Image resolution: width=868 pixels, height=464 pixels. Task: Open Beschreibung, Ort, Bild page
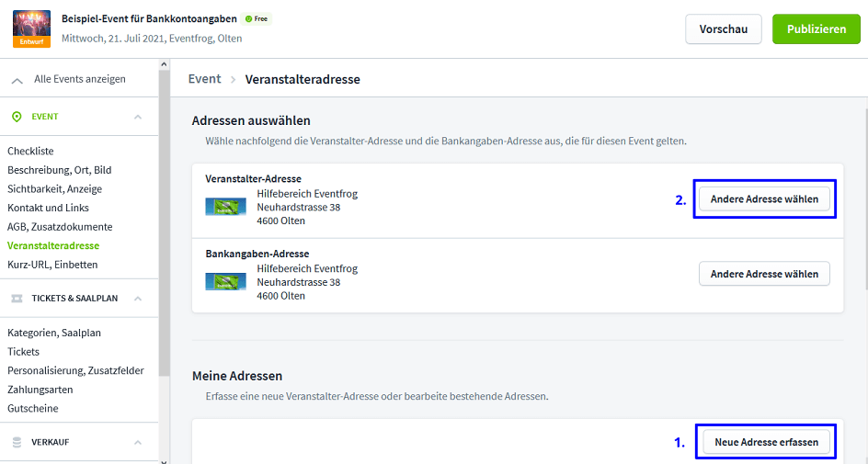tap(60, 170)
